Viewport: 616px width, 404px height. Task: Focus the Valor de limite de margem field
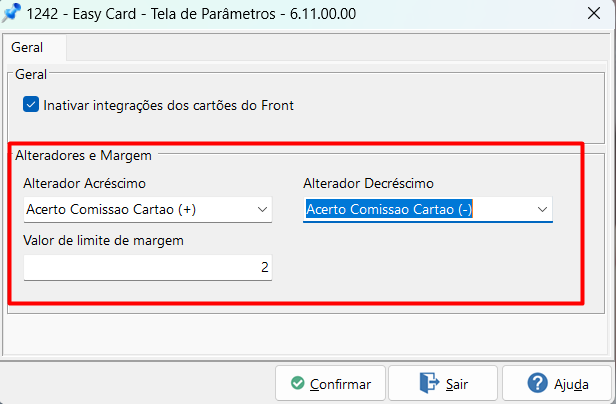click(x=146, y=268)
